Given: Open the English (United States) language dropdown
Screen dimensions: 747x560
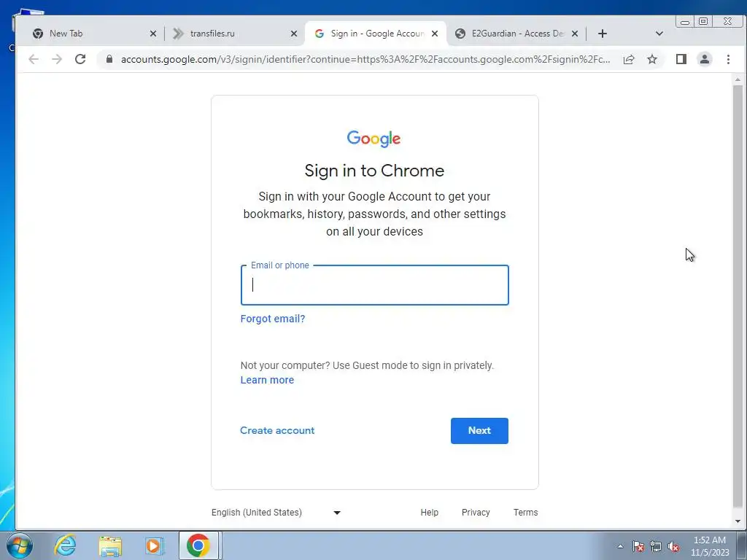Looking at the screenshot, I should pos(276,513).
